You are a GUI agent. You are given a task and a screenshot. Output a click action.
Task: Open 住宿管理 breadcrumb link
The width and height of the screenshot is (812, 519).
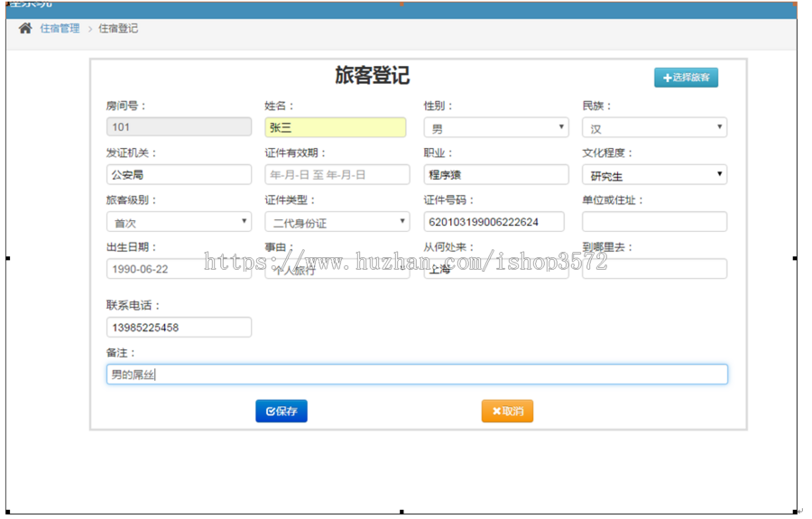pyautogui.click(x=60, y=29)
